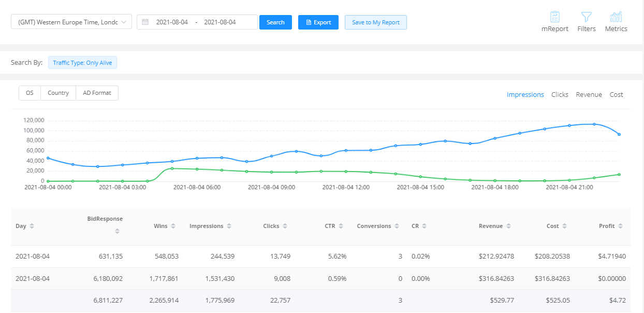Screen dimensions: 644x313
Task: Click Save to My Report button
Action: [376, 22]
